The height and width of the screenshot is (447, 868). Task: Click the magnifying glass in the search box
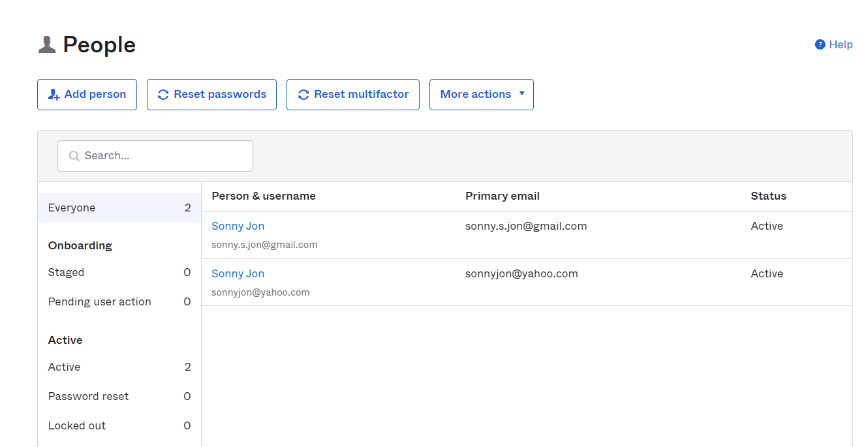[x=73, y=155]
